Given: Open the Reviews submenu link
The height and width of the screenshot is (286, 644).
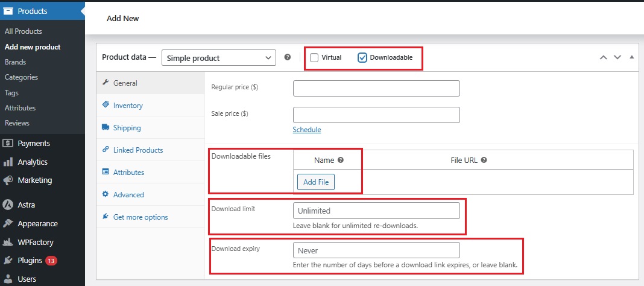Looking at the screenshot, I should pyautogui.click(x=17, y=123).
